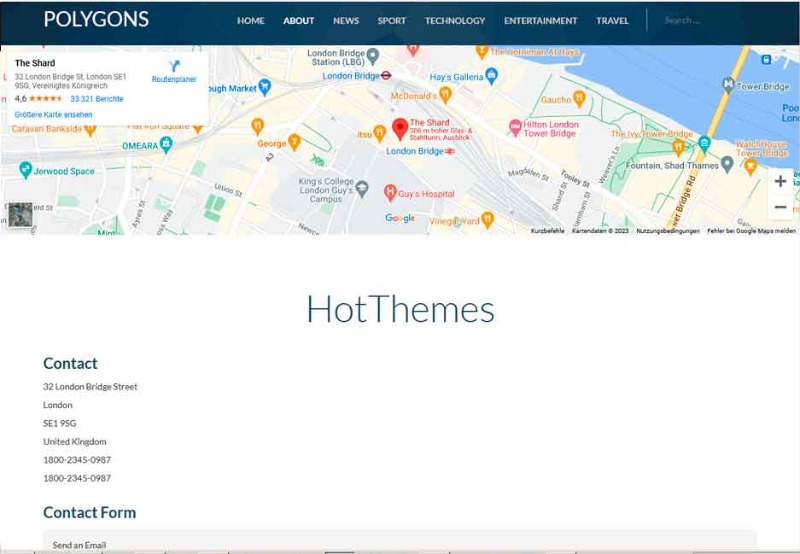Open the ABOUT menu item
The width and height of the screenshot is (800, 554).
pyautogui.click(x=298, y=21)
